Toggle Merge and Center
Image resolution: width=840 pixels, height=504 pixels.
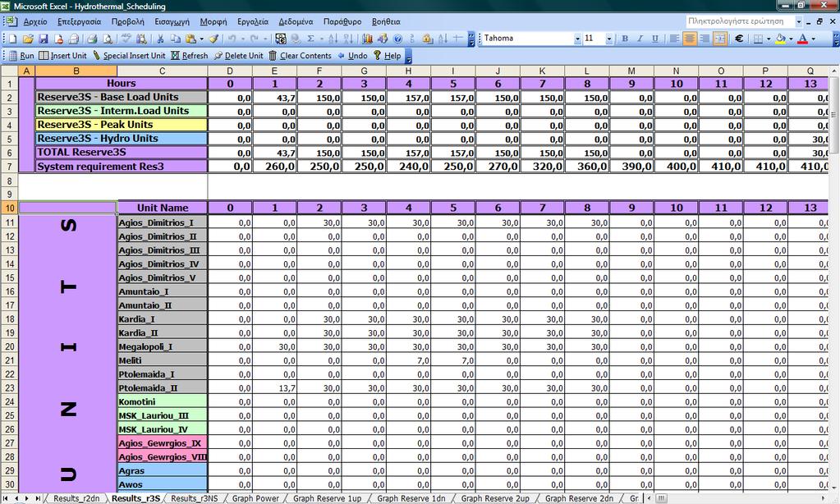coord(720,39)
